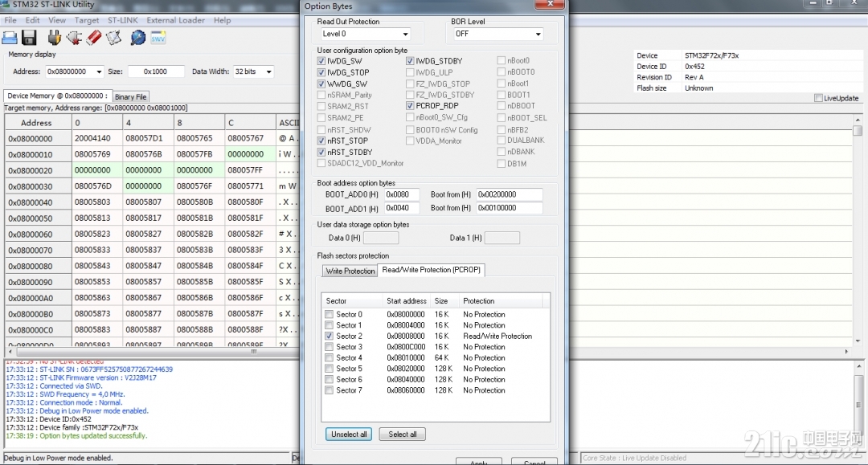Enable the LiveUpdate checkbox
Image resolution: width=868 pixels, height=465 pixels.
pos(818,98)
